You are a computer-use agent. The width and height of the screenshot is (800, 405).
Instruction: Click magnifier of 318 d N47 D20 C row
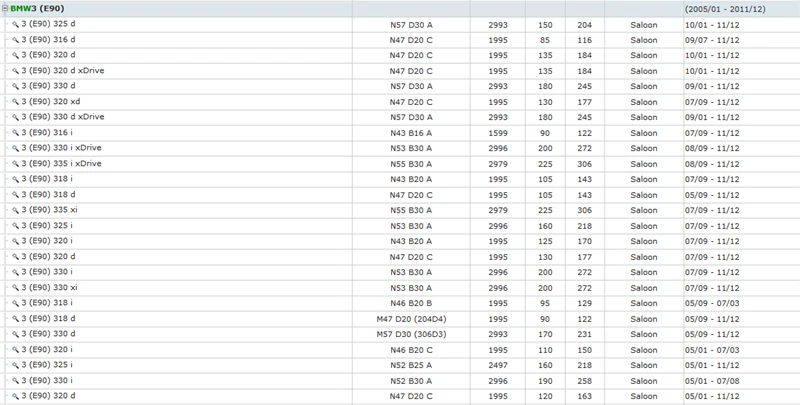pyautogui.click(x=15, y=195)
